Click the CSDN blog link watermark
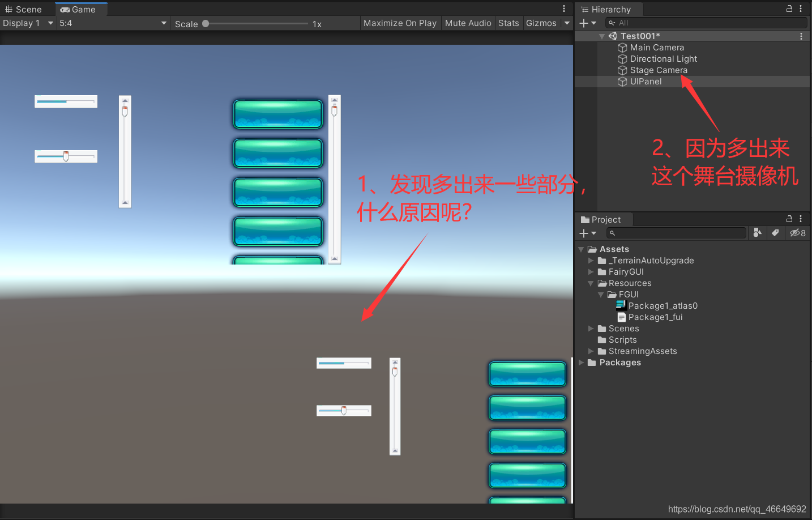 (736, 509)
